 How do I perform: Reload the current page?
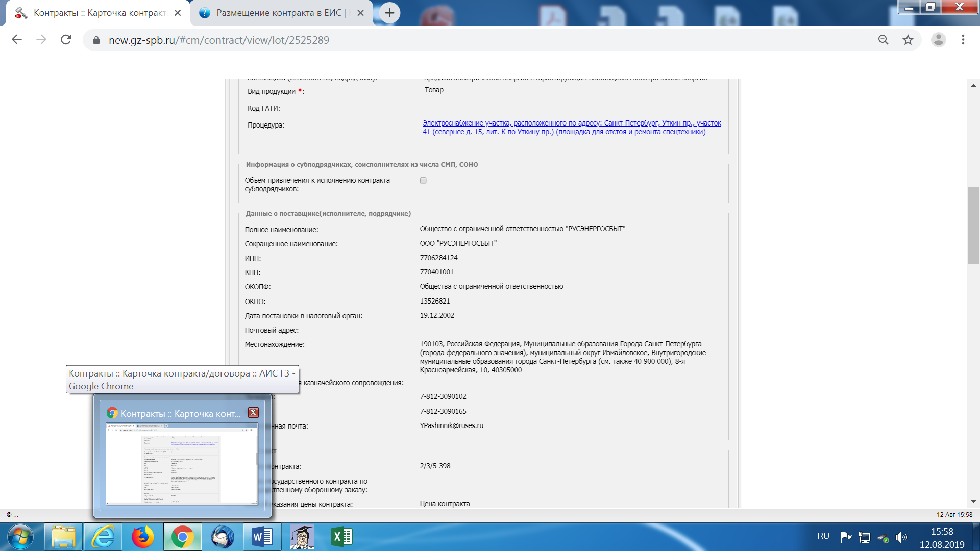pyautogui.click(x=66, y=40)
